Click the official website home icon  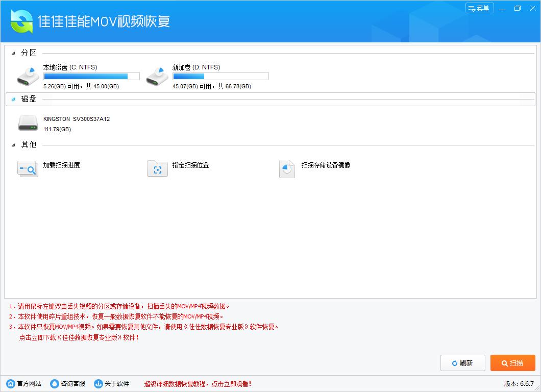(x=11, y=384)
